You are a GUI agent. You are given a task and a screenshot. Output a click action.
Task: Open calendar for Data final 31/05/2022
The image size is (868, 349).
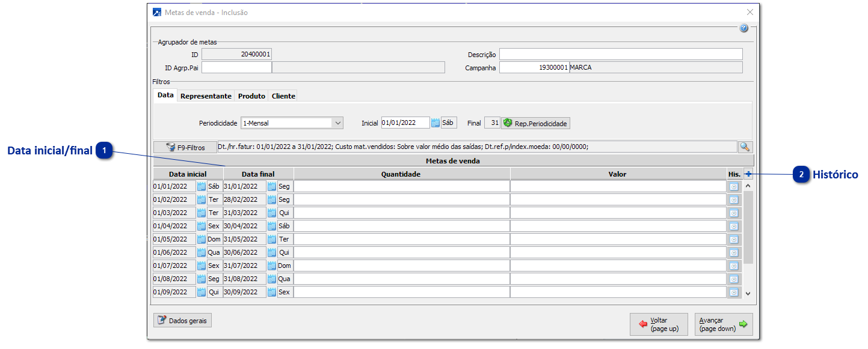tap(272, 239)
